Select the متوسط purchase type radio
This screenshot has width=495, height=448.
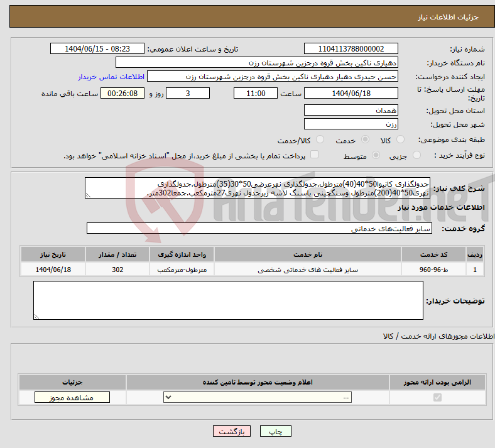pos(376,155)
